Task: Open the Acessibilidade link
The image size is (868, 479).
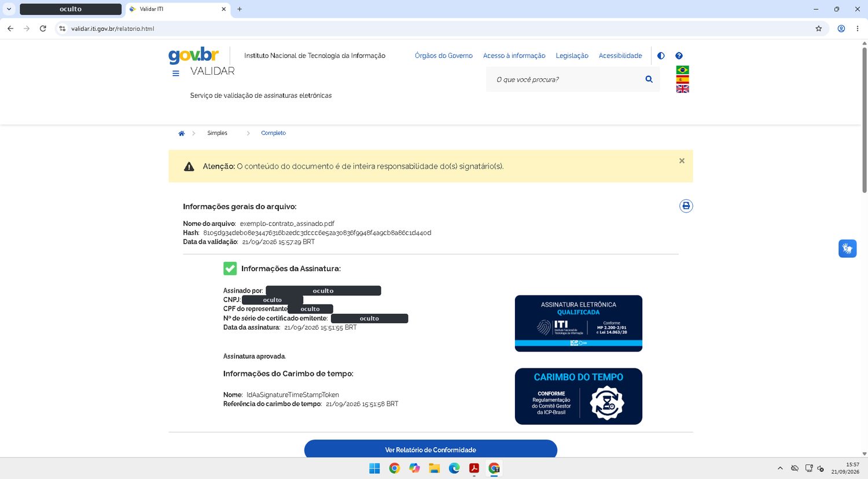Action: pyautogui.click(x=620, y=56)
